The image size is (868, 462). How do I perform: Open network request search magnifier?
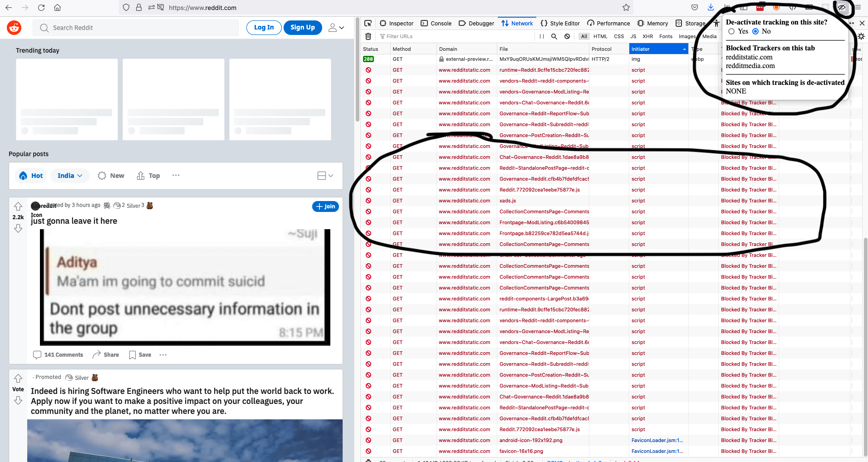pos(554,36)
